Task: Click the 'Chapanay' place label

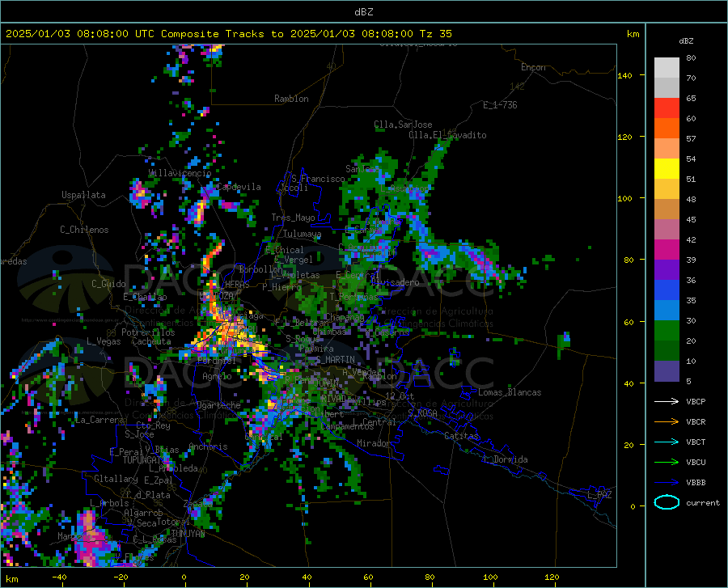Action: [x=344, y=317]
